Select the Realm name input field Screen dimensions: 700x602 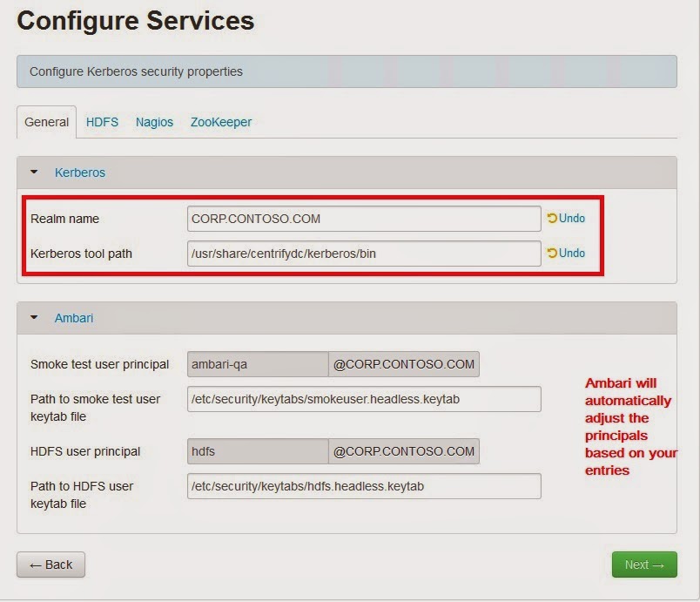click(x=363, y=219)
